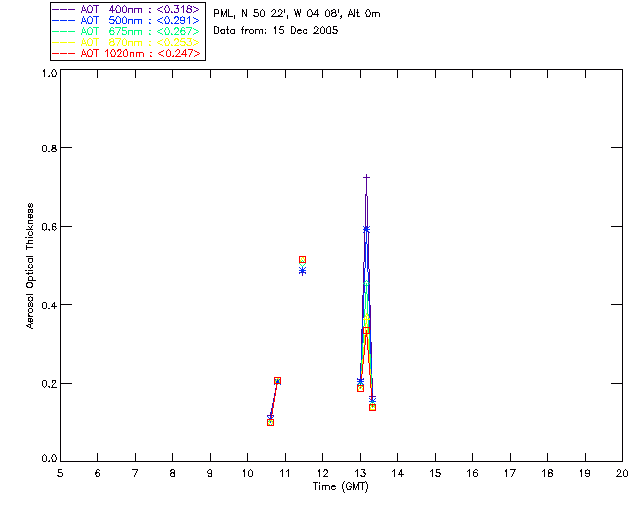
Task: Select the PML station location text
Action: pos(297,14)
